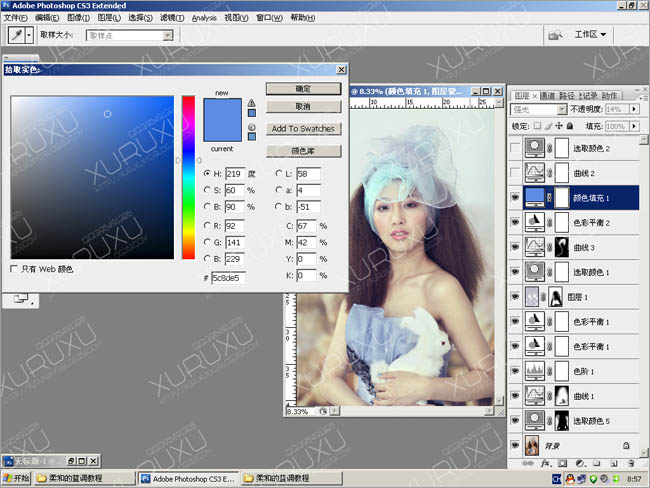Show the 选取颜色 2 layer
The image size is (650, 488).
pyautogui.click(x=516, y=148)
